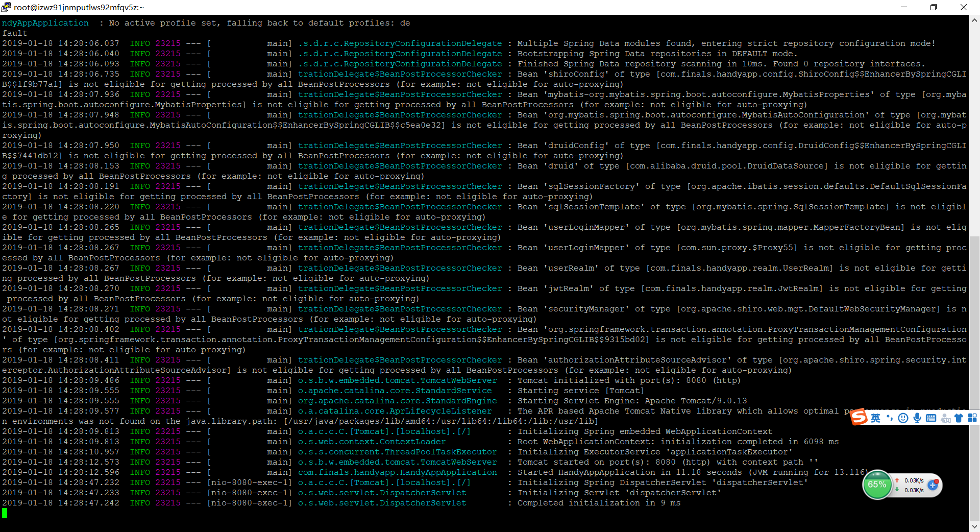Toggle the 英 Chinese/English input mode

click(875, 418)
